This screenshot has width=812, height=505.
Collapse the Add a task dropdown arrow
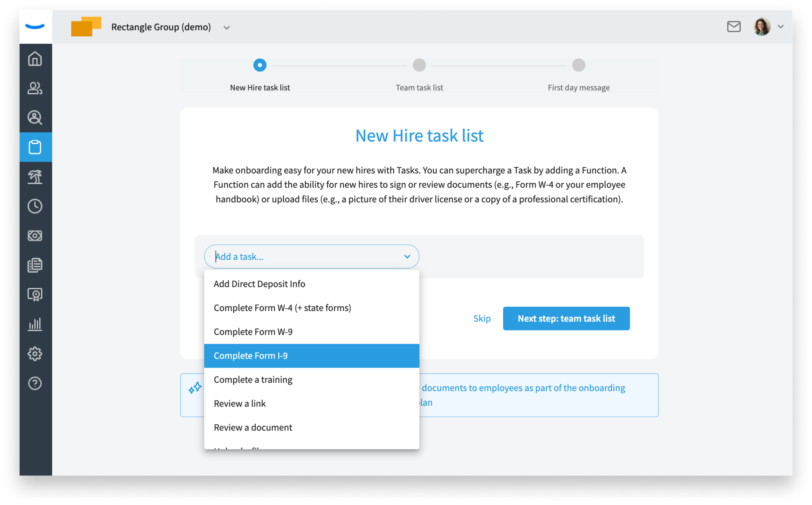tap(407, 256)
